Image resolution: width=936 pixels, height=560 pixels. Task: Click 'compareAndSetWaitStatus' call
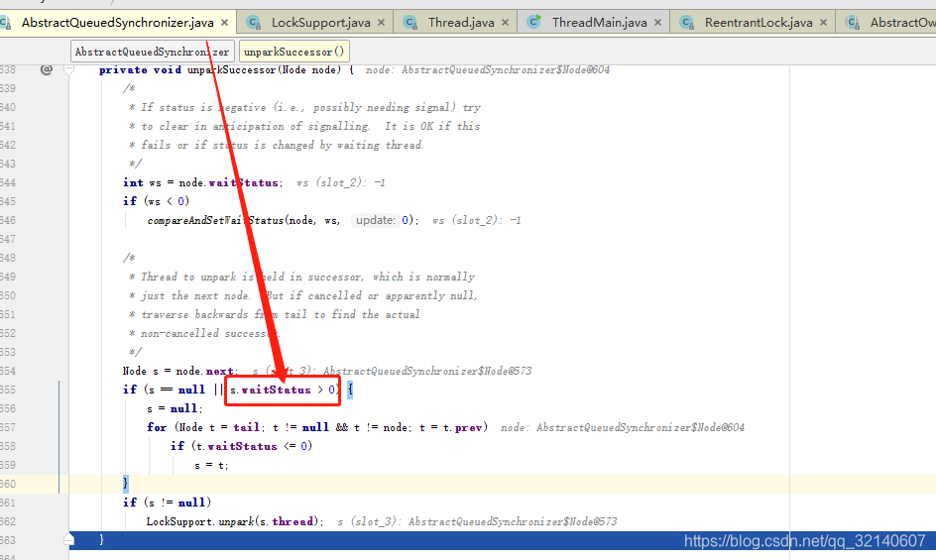click(215, 220)
